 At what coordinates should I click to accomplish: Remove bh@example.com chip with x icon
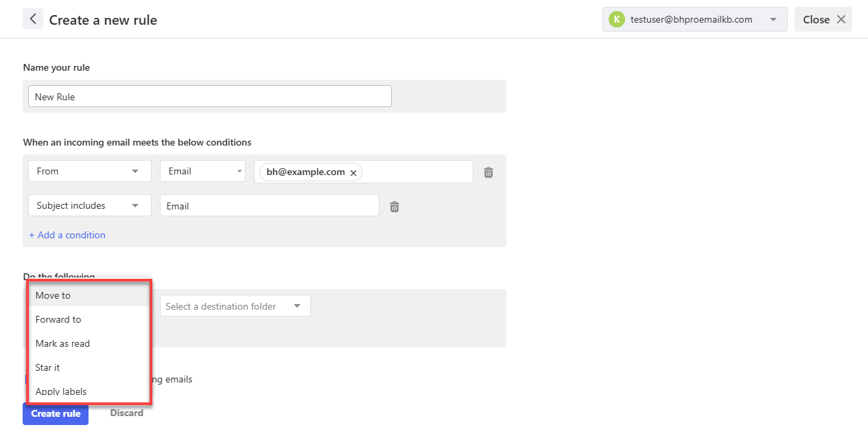353,173
